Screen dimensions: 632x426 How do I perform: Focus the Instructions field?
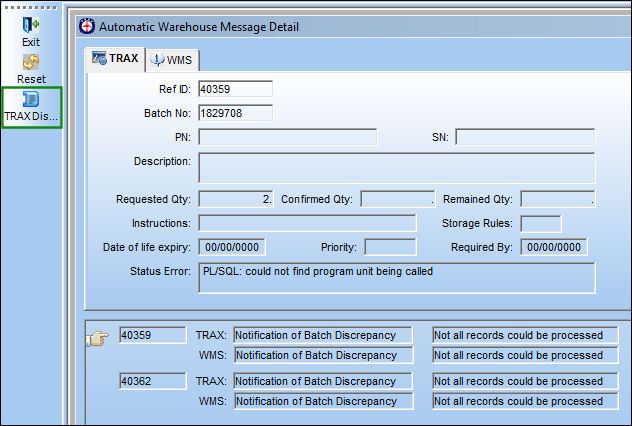tap(307, 223)
